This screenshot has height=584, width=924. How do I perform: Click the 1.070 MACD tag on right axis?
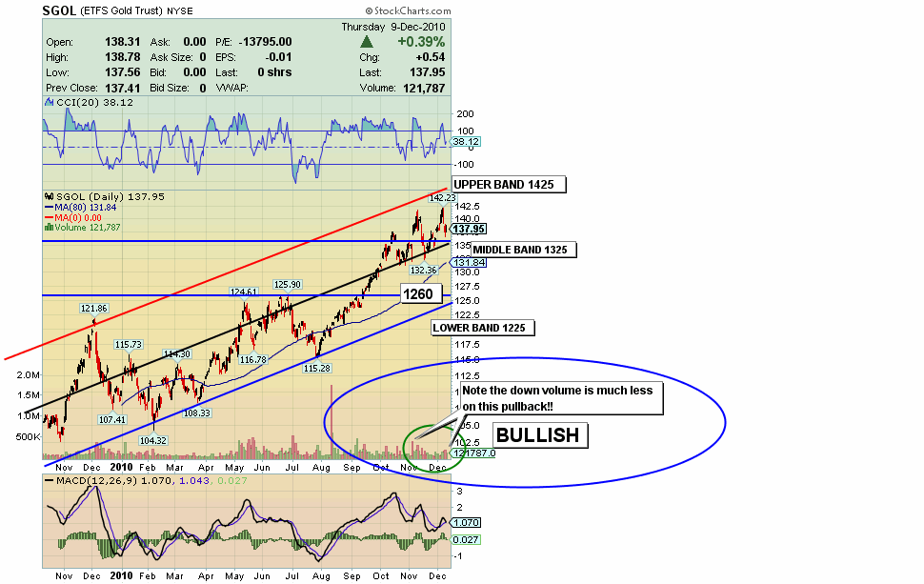[466, 523]
